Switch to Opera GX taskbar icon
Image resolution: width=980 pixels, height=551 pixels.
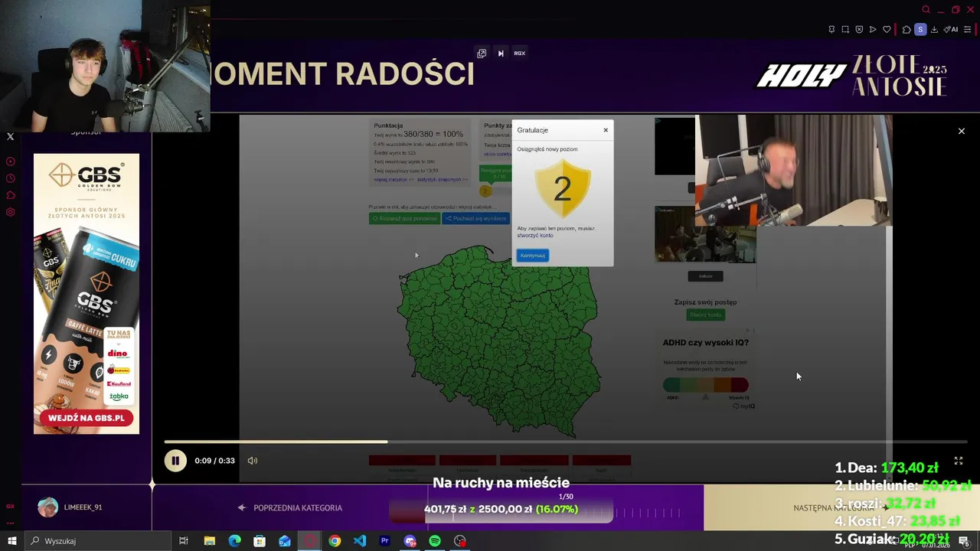[x=309, y=541]
